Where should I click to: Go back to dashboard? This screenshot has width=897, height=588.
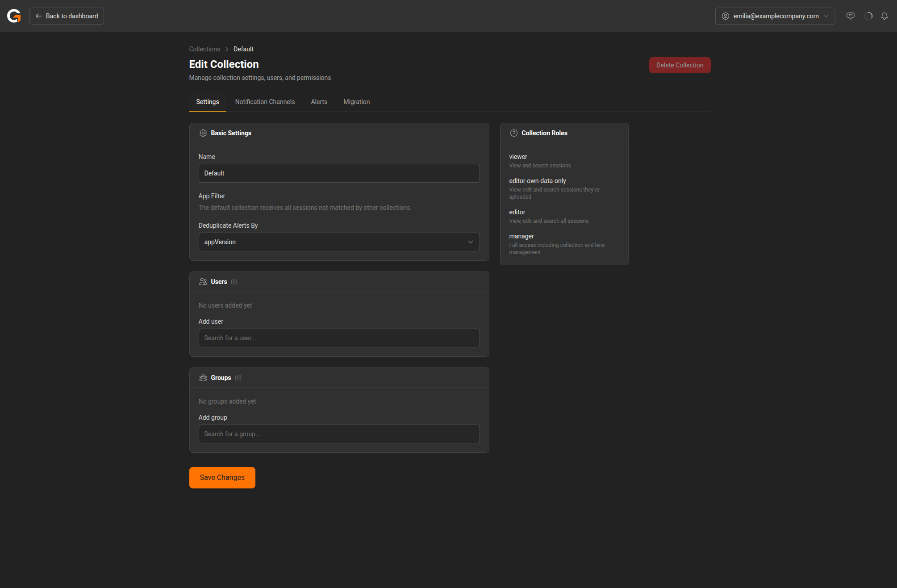coord(67,16)
